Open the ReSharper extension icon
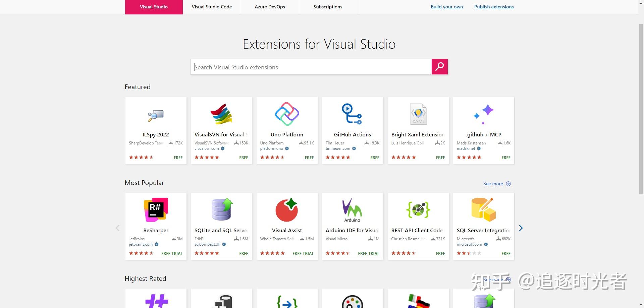 (x=156, y=210)
